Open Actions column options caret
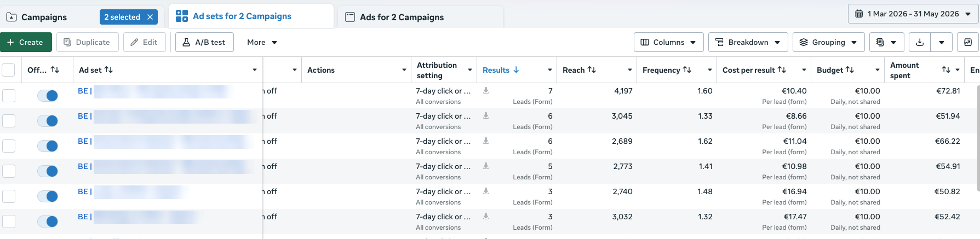The height and width of the screenshot is (239, 980). pos(404,70)
